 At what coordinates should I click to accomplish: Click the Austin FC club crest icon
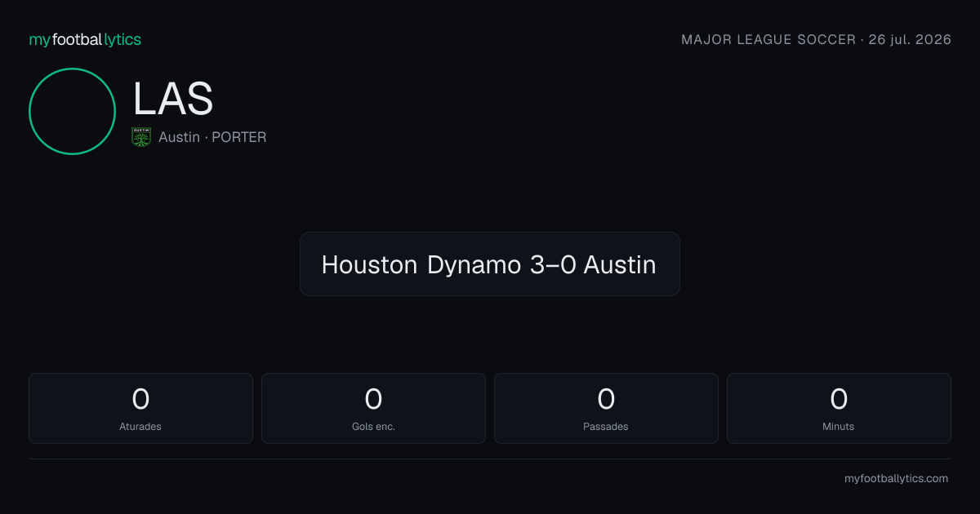[x=141, y=137]
